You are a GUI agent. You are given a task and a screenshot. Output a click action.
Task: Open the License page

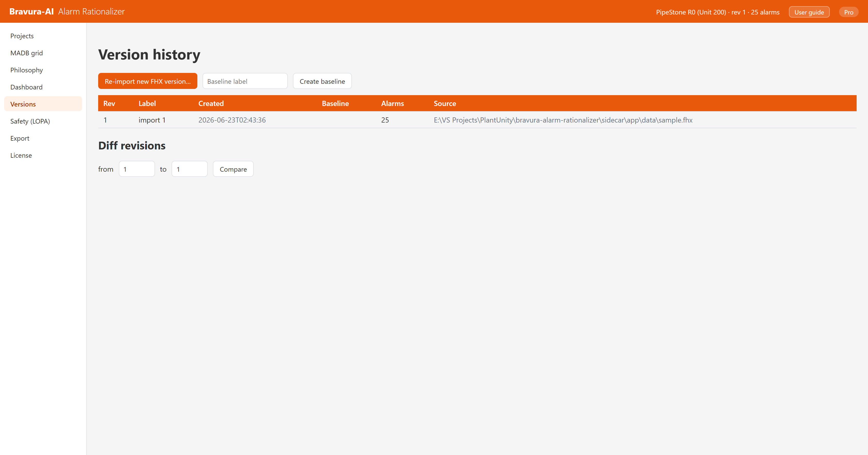coord(43,155)
